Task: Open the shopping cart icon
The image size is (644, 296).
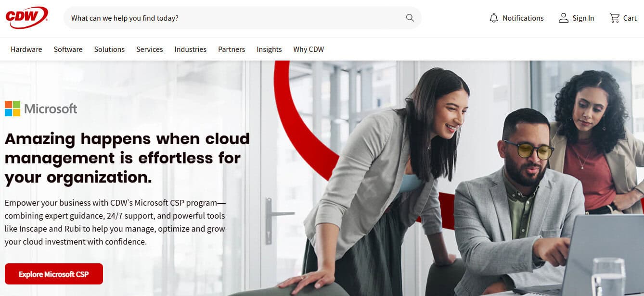Action: 614,18
